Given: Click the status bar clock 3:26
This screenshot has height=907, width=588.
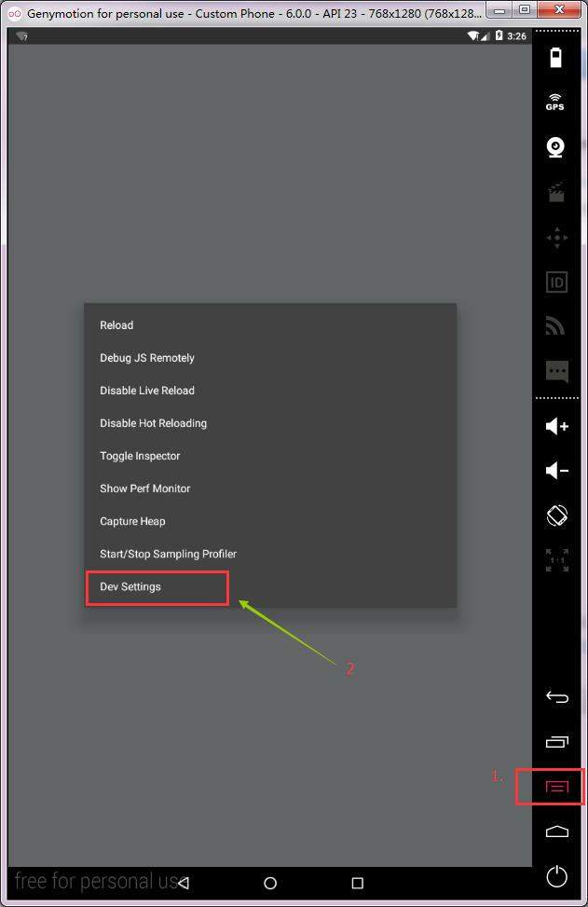Looking at the screenshot, I should coord(516,35).
